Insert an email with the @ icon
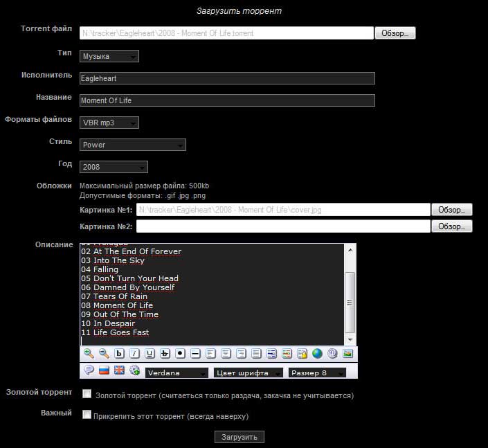Viewport: 488px width, 448px height. pos(332,354)
